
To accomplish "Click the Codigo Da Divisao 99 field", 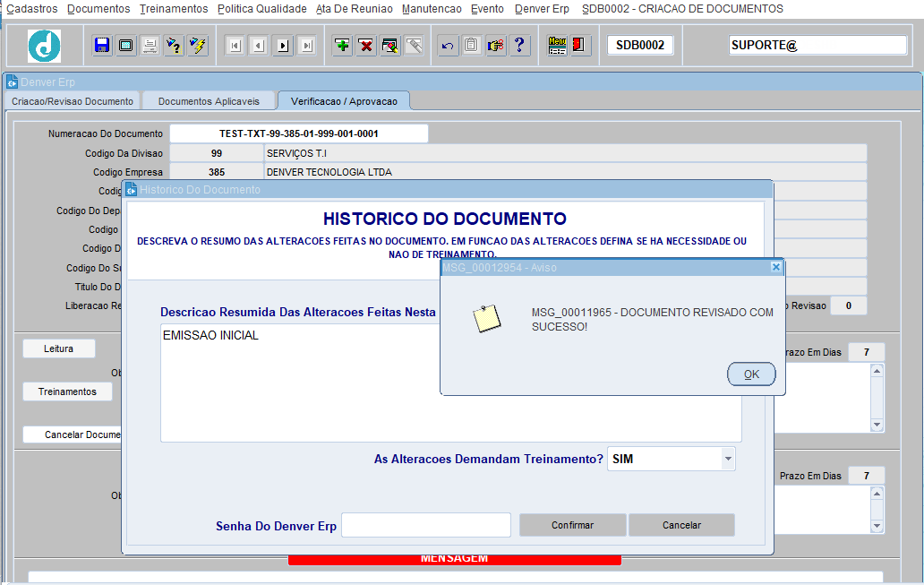I will tap(217, 153).
